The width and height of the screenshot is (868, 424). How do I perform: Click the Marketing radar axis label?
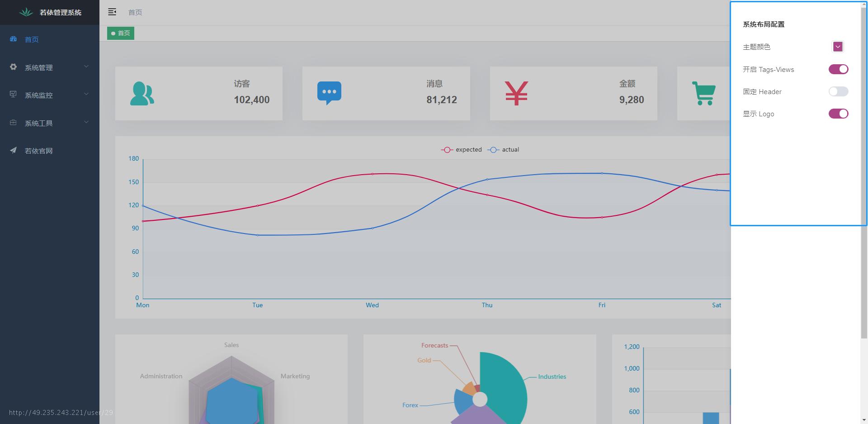pyautogui.click(x=295, y=376)
